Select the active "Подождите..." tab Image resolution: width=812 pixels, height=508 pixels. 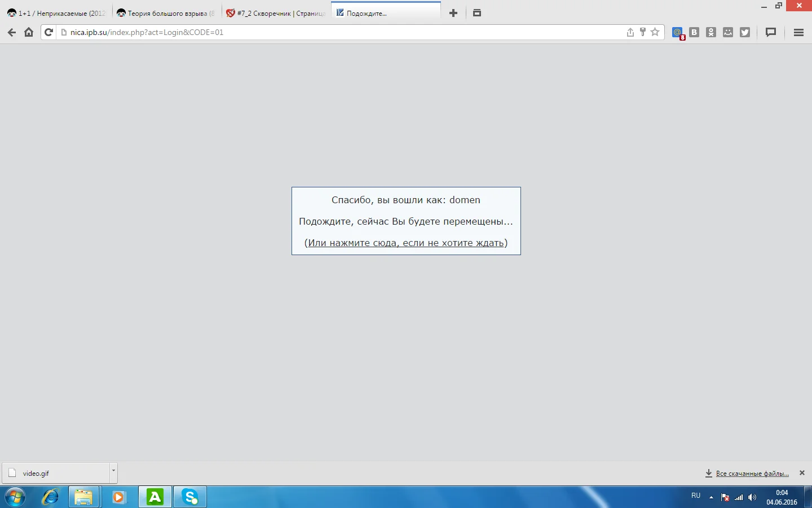[x=386, y=13]
